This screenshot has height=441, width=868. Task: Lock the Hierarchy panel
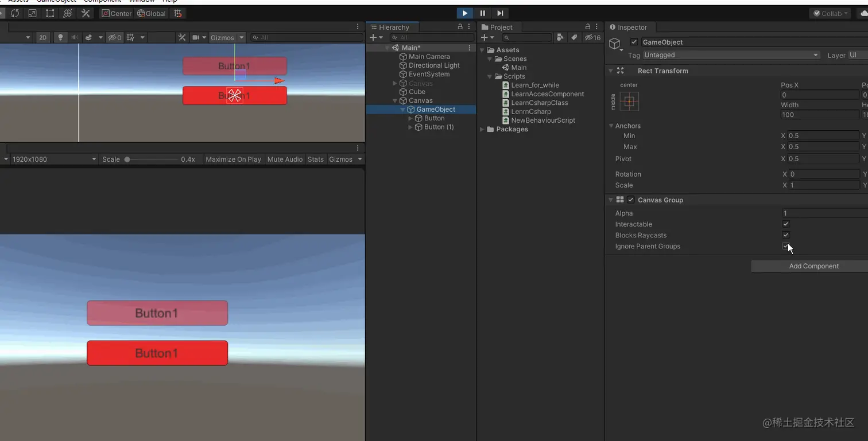pos(460,27)
